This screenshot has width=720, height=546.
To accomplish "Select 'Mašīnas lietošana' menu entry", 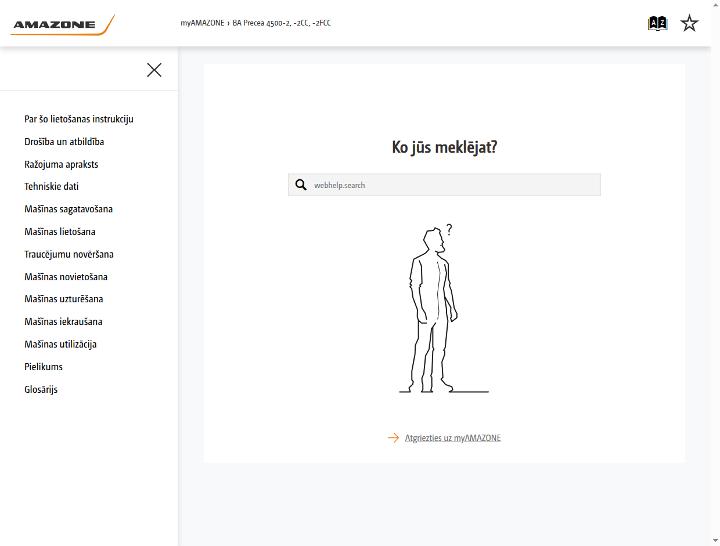I will click(60, 231).
